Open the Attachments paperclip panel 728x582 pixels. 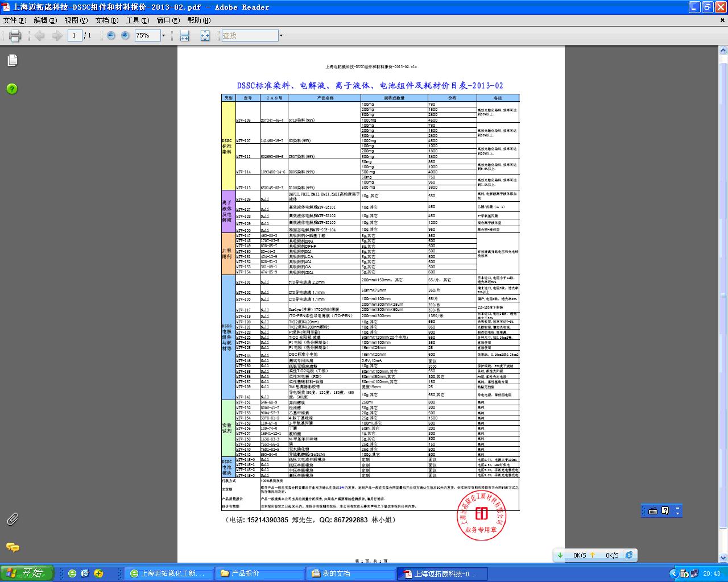coord(12,518)
